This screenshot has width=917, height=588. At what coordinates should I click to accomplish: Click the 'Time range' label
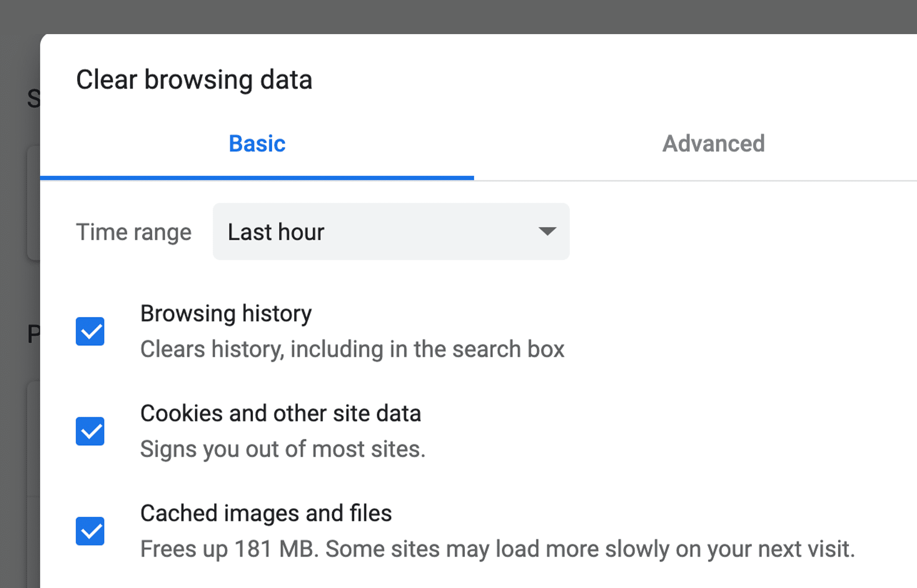coord(134,232)
